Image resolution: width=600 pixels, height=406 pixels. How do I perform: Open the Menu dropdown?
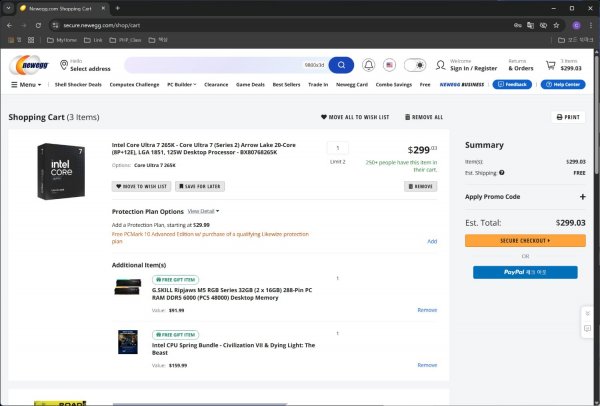(26, 85)
